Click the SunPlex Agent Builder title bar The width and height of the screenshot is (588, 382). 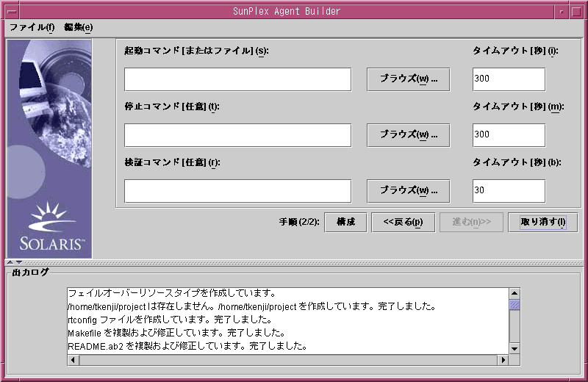[x=287, y=11]
